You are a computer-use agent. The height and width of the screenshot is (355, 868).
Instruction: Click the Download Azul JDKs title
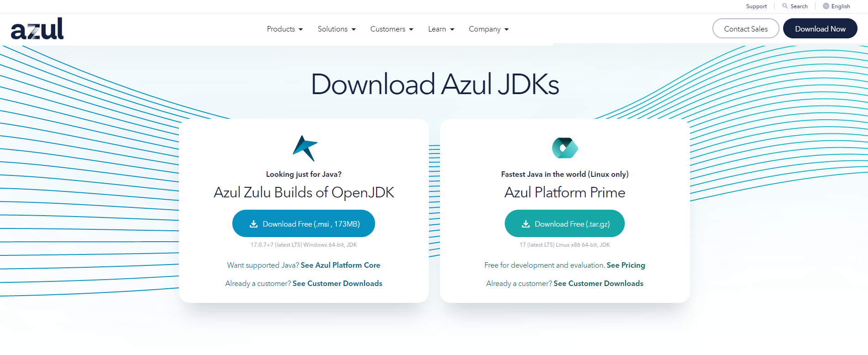pyautogui.click(x=435, y=85)
